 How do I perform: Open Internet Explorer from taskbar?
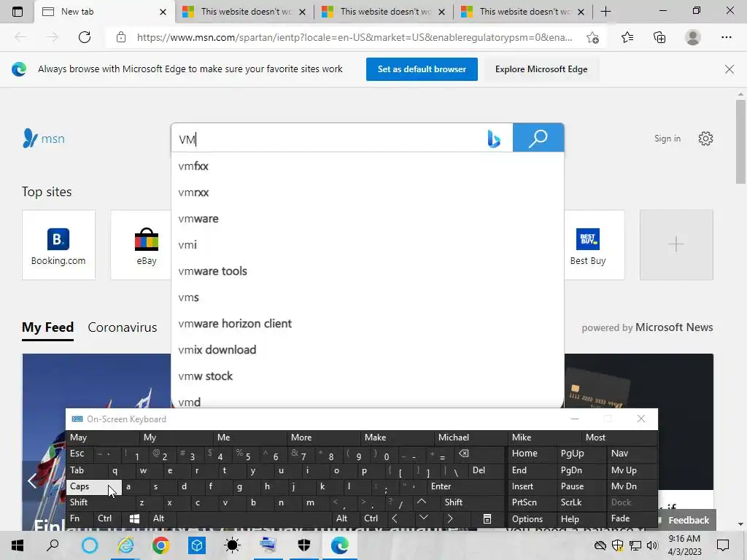[x=125, y=545]
